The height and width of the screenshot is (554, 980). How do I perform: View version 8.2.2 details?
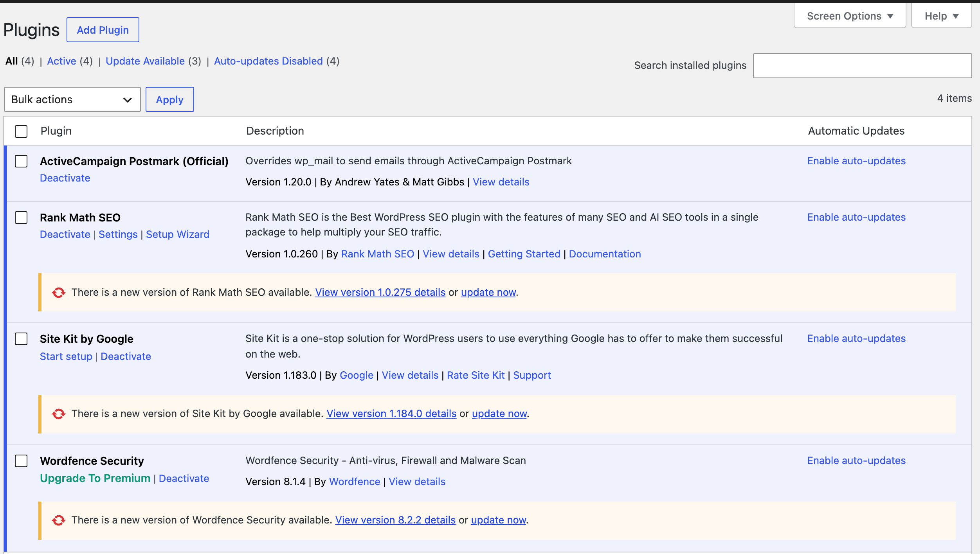click(x=395, y=520)
